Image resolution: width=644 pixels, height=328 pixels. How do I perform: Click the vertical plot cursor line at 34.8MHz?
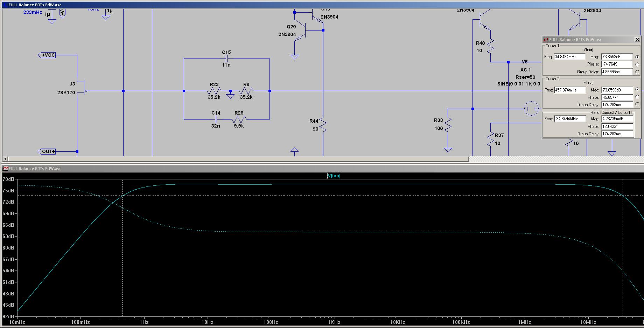tap(623, 248)
